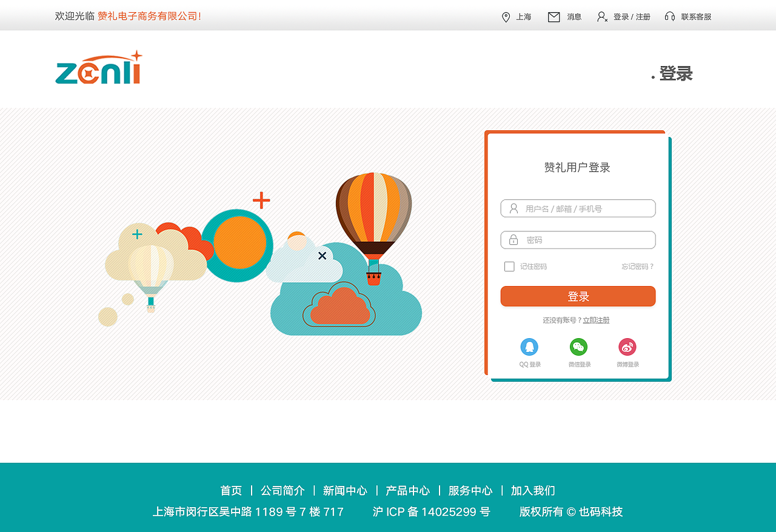Toggle the 记住密码 checkbox
This screenshot has width=776, height=532.
(x=509, y=267)
